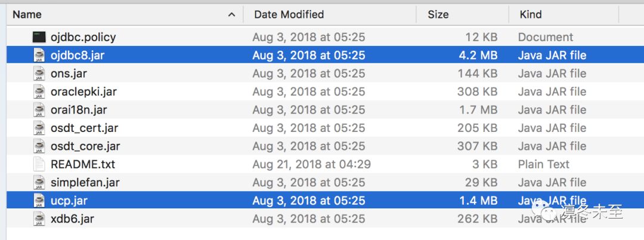Select the orai18n.jar JAR icon
Screen dimensions: 644x240
pyautogui.click(x=39, y=110)
